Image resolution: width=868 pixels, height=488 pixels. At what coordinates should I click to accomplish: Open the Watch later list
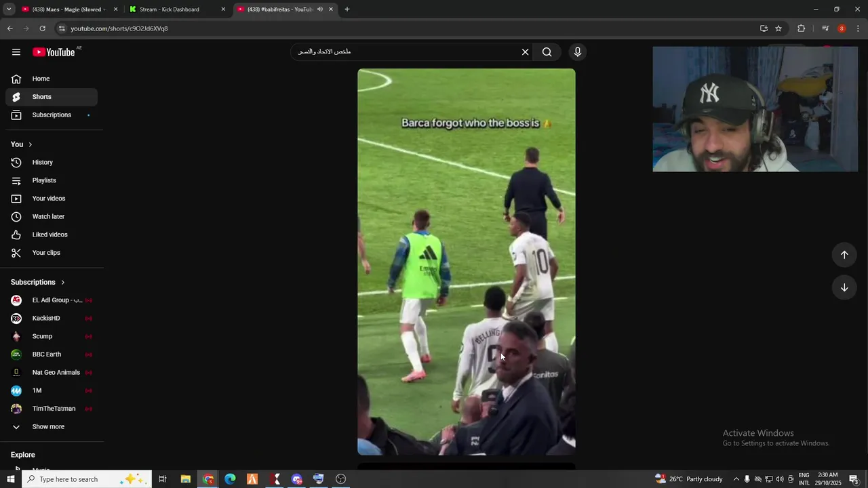(x=52, y=217)
